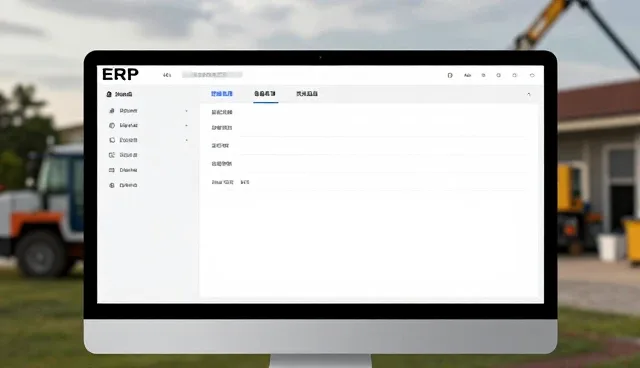
Task: Collapse the panel with the tab bar's up chevron
Action: 529,94
